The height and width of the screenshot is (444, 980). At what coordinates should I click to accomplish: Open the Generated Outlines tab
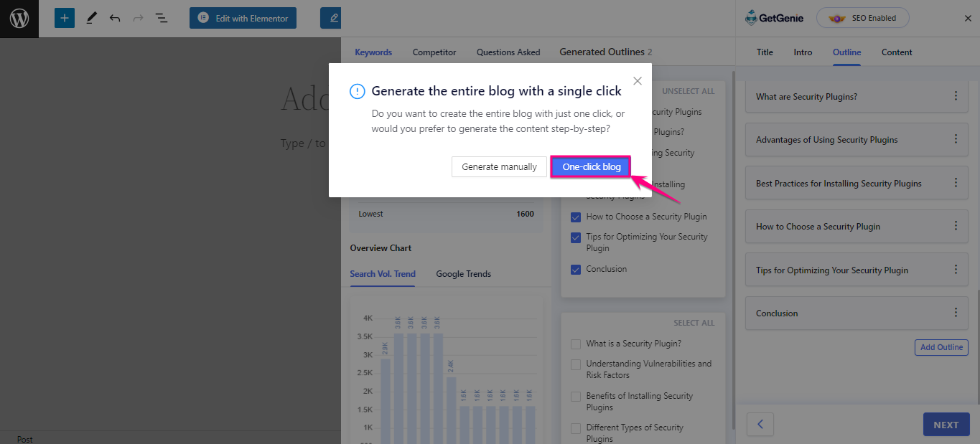click(606, 52)
